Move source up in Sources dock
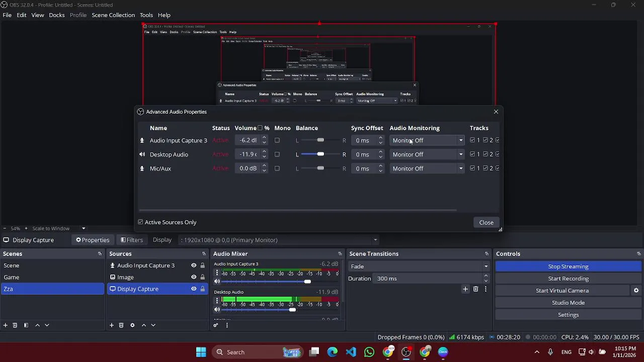This screenshot has width=644, height=362. 144,325
